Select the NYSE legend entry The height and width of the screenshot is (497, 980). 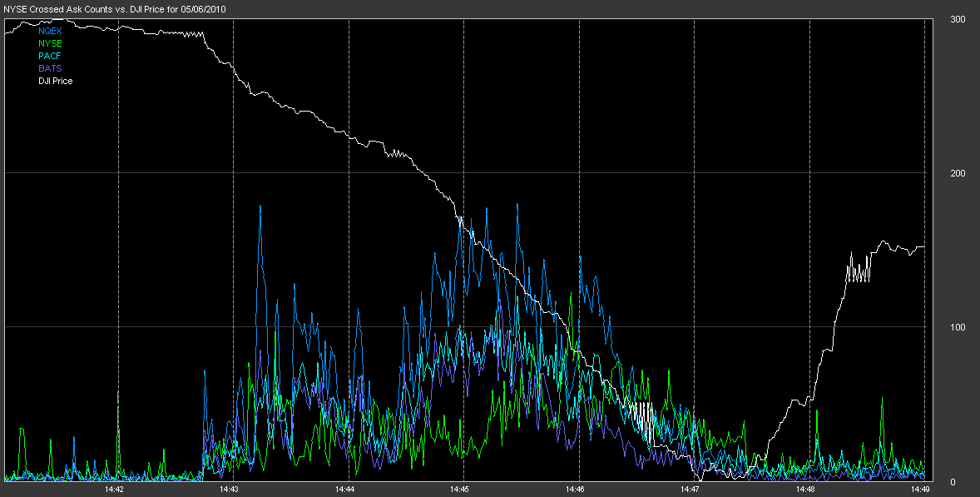coord(50,43)
